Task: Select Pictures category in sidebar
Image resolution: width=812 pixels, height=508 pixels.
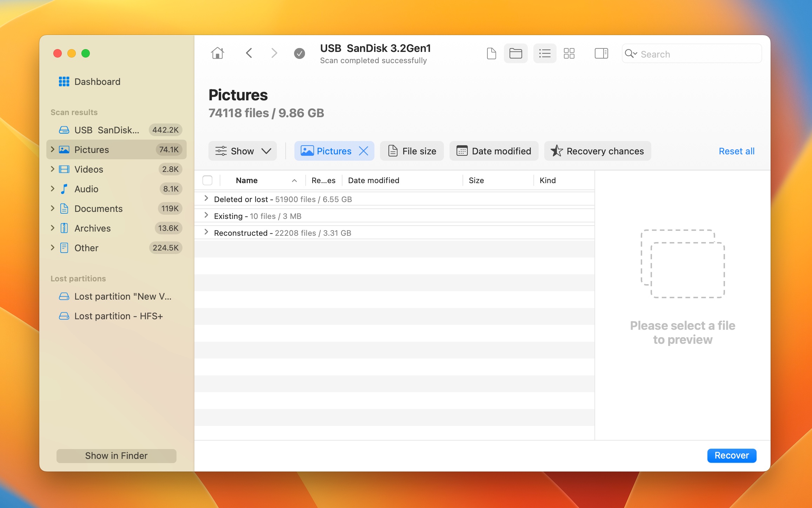Action: [x=117, y=150]
